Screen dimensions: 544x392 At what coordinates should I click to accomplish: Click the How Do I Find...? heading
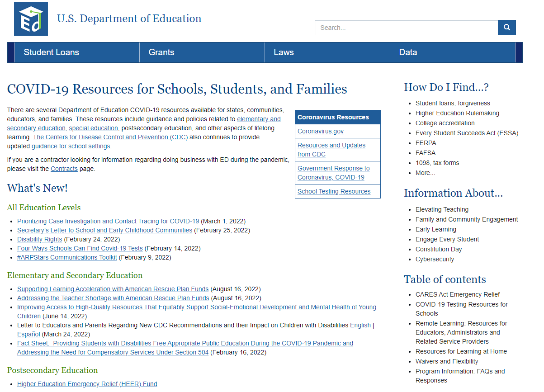(x=446, y=87)
